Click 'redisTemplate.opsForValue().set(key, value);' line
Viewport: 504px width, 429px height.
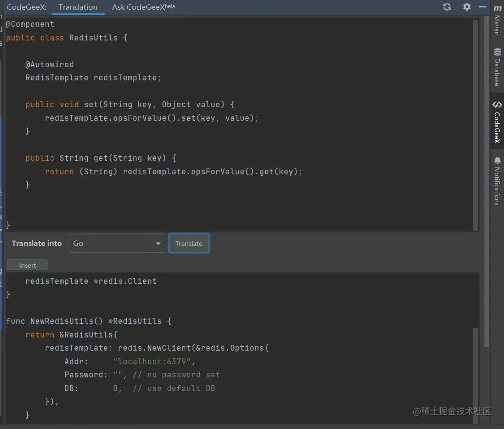[152, 118]
